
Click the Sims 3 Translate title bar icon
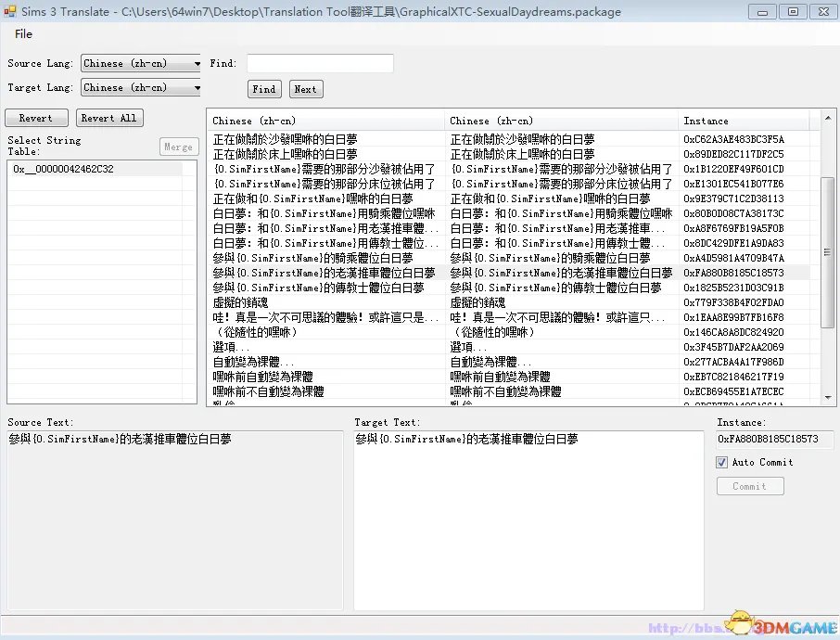coord(10,12)
